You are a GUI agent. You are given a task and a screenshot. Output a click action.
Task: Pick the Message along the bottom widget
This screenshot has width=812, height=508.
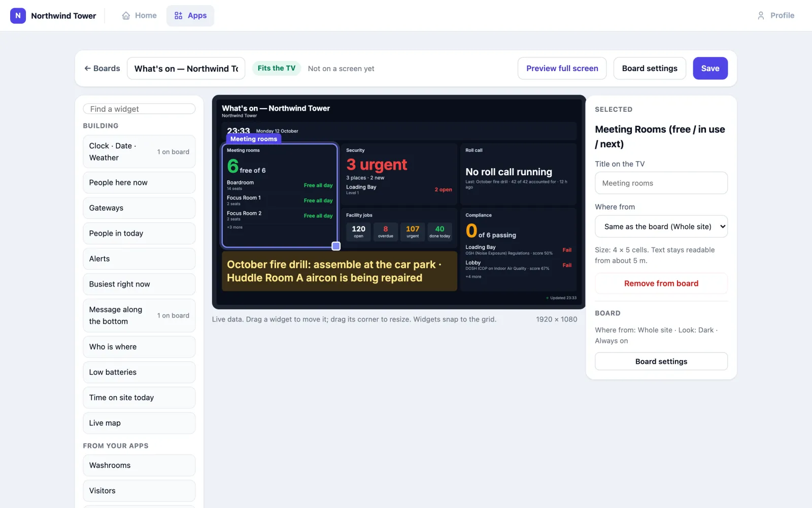click(x=139, y=315)
